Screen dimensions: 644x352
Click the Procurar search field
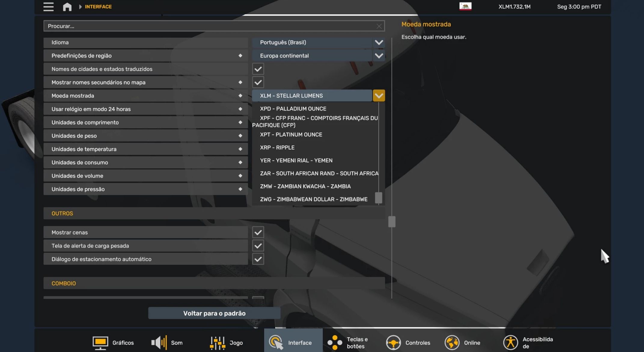click(210, 26)
